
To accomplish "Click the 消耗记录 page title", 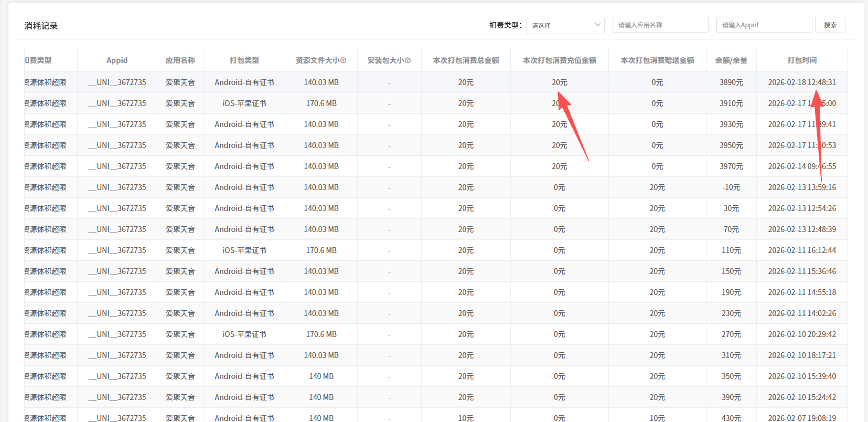I will (x=41, y=26).
